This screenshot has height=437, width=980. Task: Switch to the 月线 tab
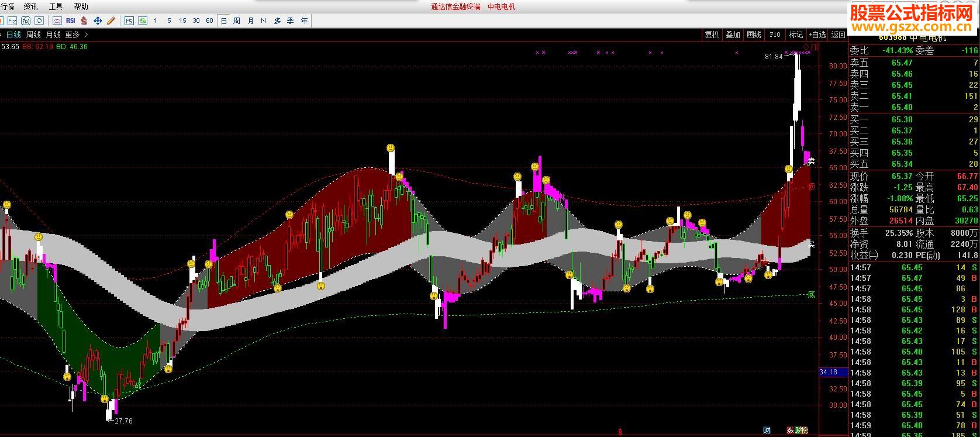point(53,35)
